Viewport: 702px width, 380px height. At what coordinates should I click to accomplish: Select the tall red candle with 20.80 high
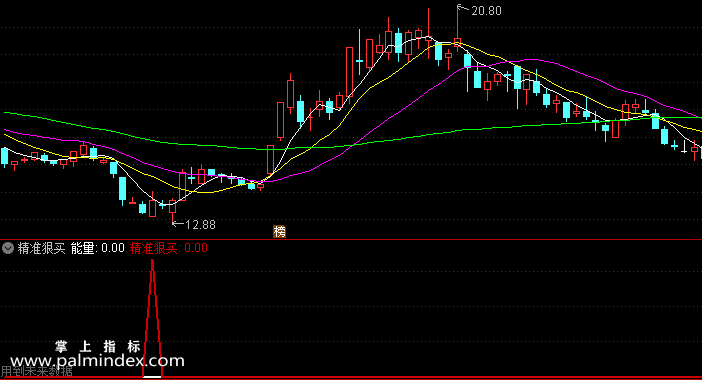tap(458, 27)
